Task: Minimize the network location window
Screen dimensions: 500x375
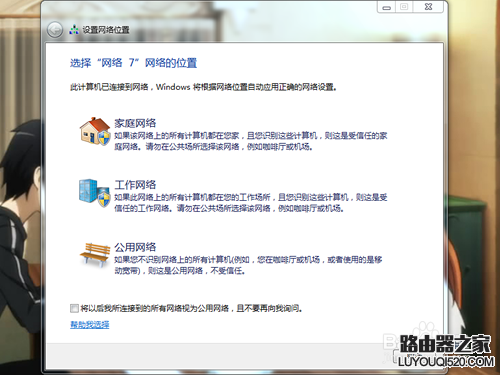Action: (386, 7)
